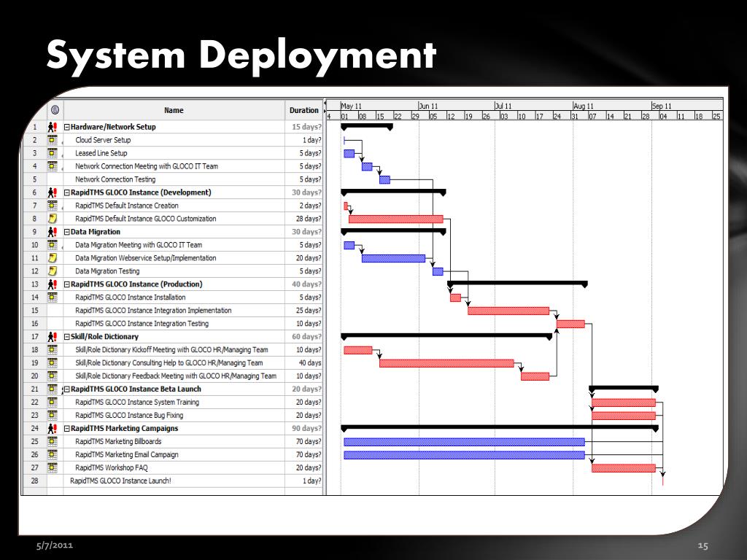Select the Jul 11 timescale header
Image resolution: width=747 pixels, height=560 pixels.
coord(533,106)
